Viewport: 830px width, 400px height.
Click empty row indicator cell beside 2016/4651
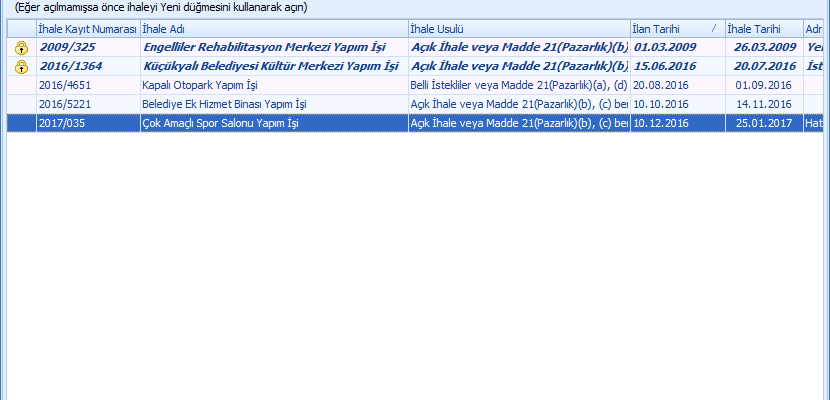pos(21,86)
